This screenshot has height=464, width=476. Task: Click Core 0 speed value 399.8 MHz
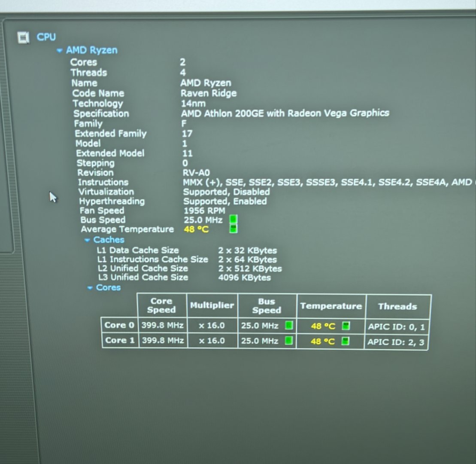click(x=162, y=325)
